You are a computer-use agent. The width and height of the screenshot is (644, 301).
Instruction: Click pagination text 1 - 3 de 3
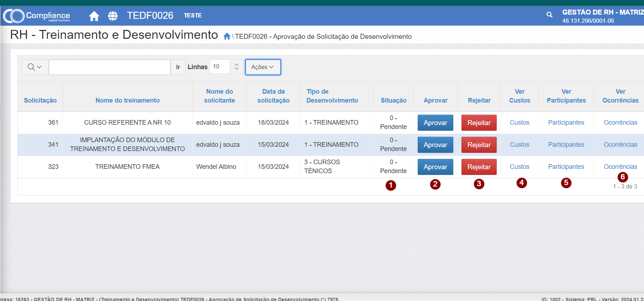click(625, 186)
